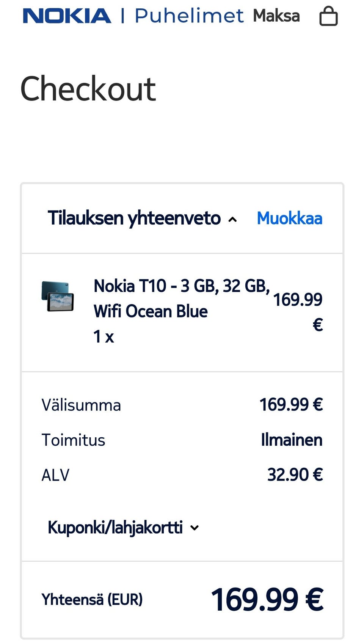Click the down chevron beside Kuponki/lahjakortti
The width and height of the screenshot is (364, 641).
tap(195, 528)
